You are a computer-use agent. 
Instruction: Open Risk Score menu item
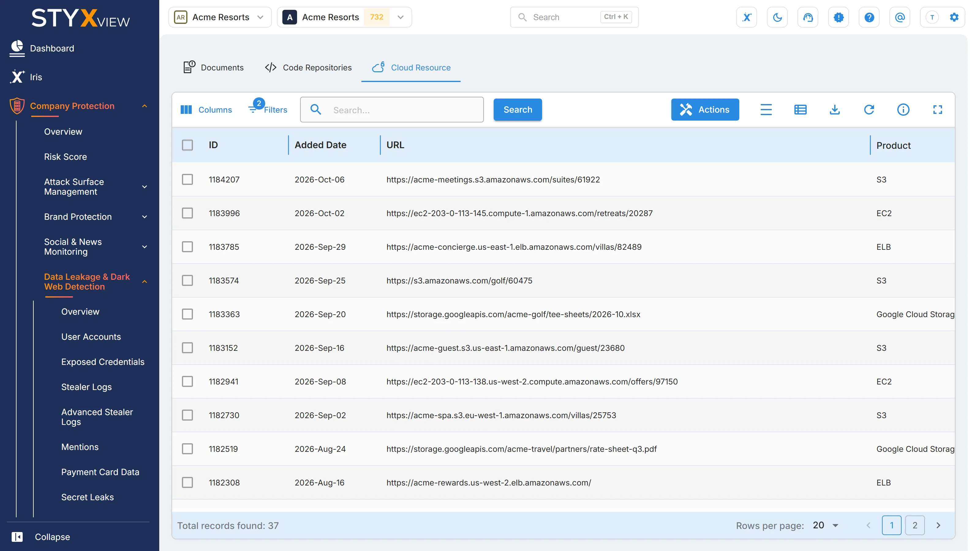click(66, 157)
